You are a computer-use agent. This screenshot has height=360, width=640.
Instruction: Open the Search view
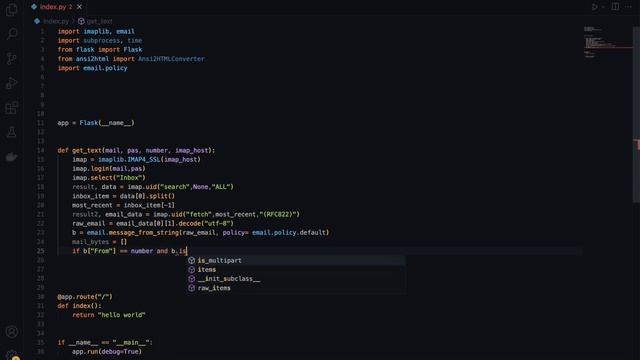11,33
